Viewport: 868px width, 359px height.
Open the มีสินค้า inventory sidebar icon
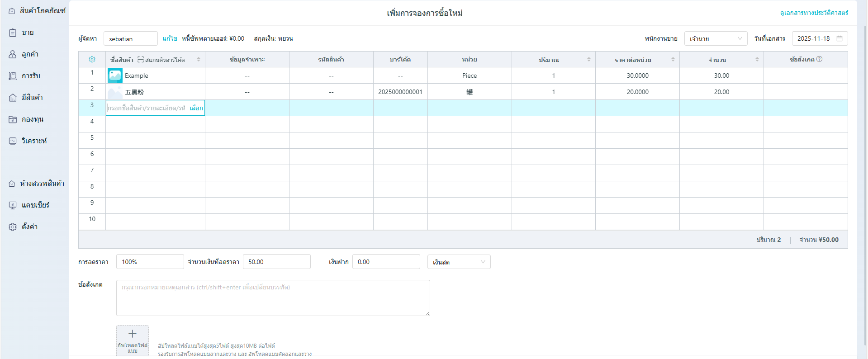click(13, 98)
